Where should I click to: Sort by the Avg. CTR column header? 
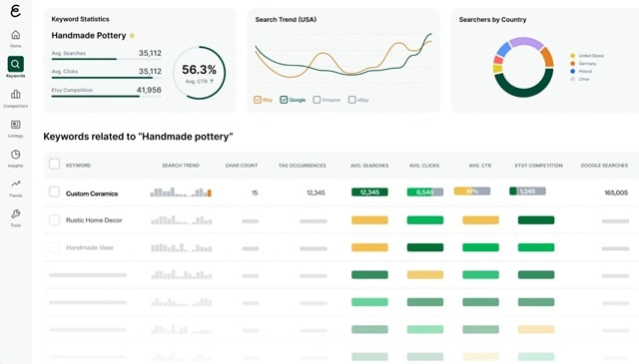(480, 166)
